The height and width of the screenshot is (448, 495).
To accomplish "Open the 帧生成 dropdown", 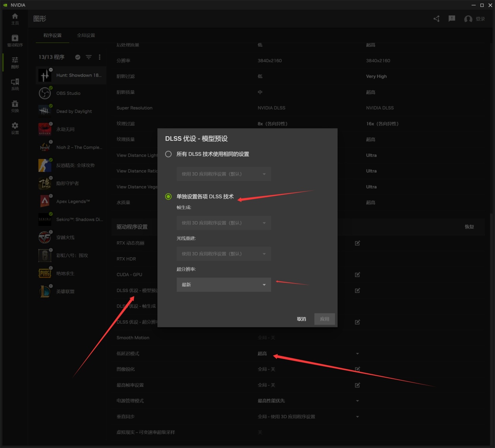I will [224, 223].
